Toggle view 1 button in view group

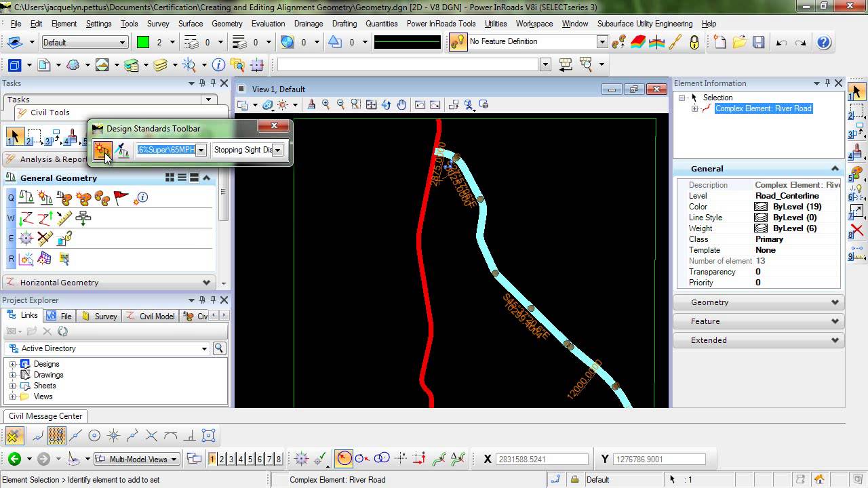tap(212, 459)
